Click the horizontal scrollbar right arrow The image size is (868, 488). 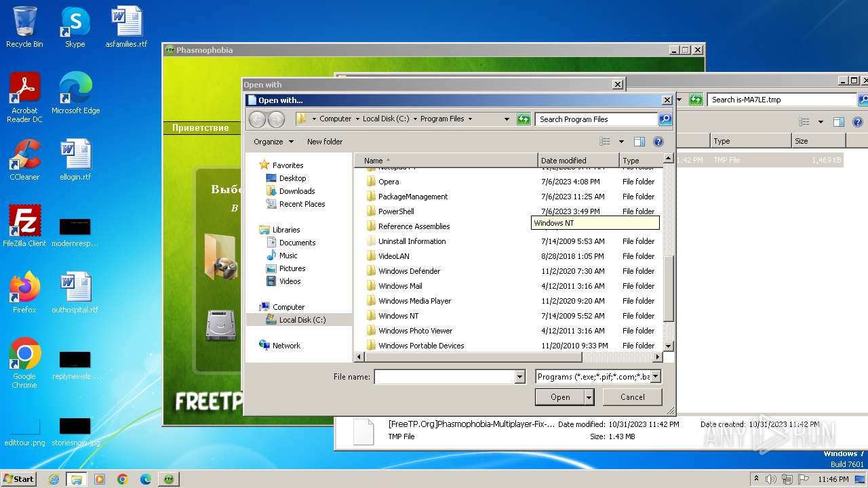point(657,357)
